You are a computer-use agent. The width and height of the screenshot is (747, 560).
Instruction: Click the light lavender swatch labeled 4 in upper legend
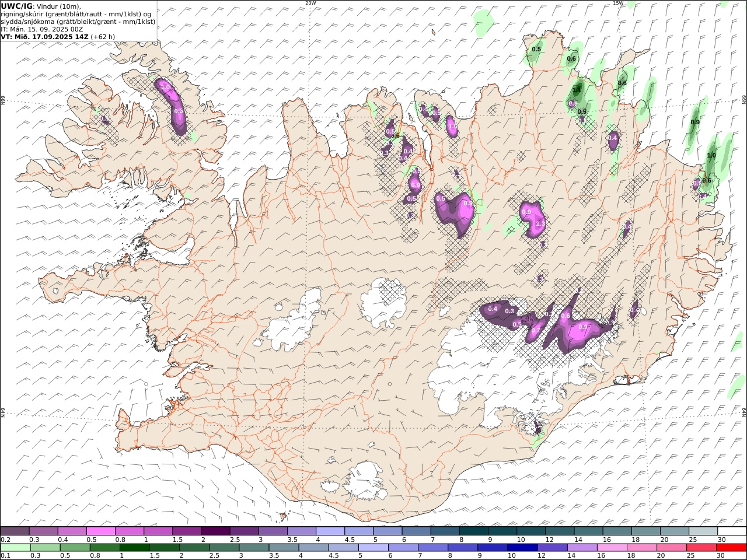(330, 531)
